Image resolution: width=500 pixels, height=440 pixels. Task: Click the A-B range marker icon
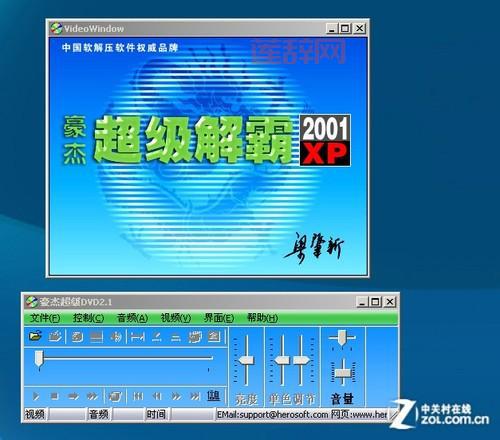[137, 337]
